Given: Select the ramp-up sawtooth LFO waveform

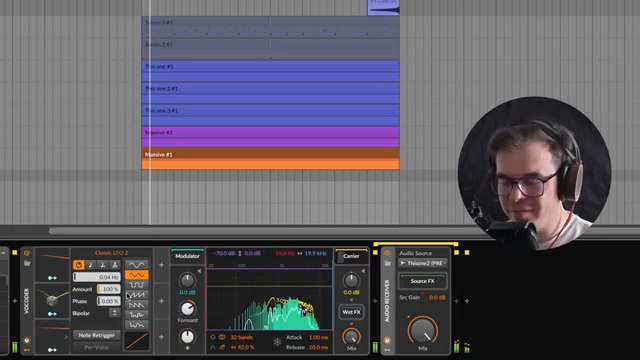Looking at the screenshot, I should point(136,295).
